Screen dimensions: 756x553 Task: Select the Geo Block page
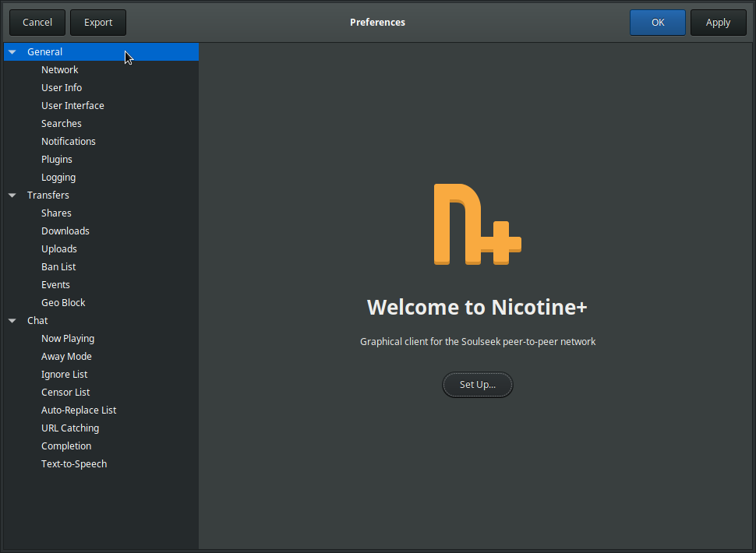pyautogui.click(x=101, y=302)
